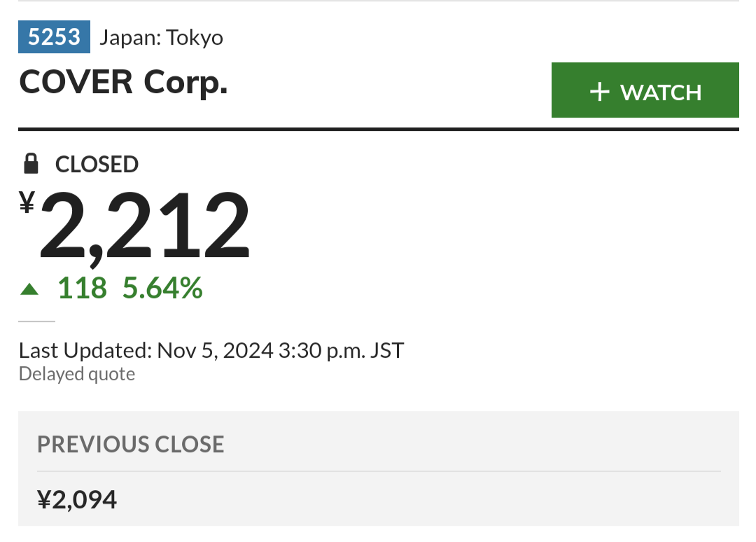Image resolution: width=756 pixels, height=542 pixels.
Task: Select the blue 5253 ticker badge
Action: (54, 36)
